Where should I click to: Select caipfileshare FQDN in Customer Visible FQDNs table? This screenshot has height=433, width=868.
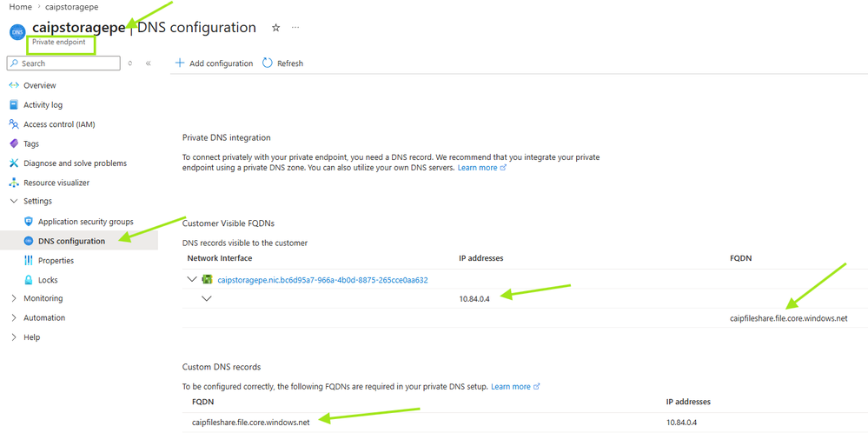click(x=789, y=318)
